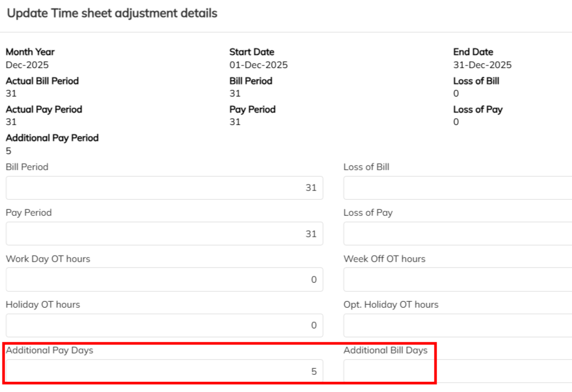Viewport: 572px width, 392px height.
Task: Click the Work Day OT hours field
Action: (x=164, y=279)
